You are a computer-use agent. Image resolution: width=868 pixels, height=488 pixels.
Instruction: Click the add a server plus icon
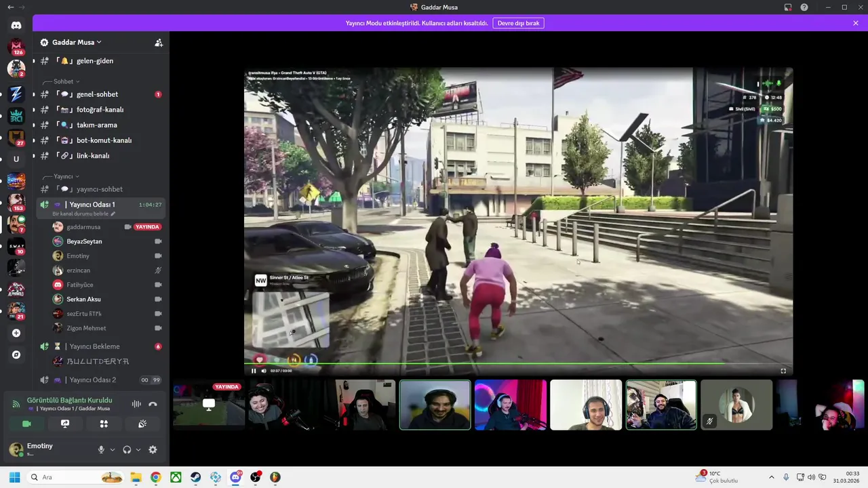(16, 333)
